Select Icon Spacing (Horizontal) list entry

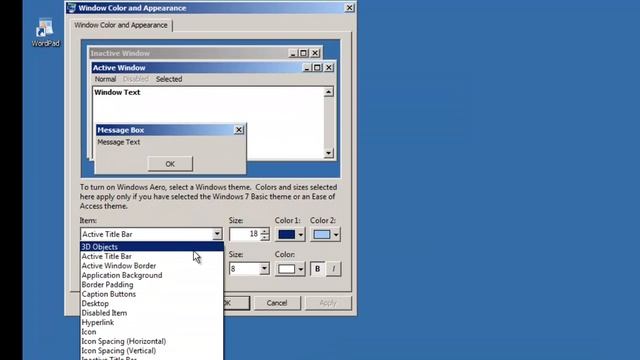click(152, 341)
